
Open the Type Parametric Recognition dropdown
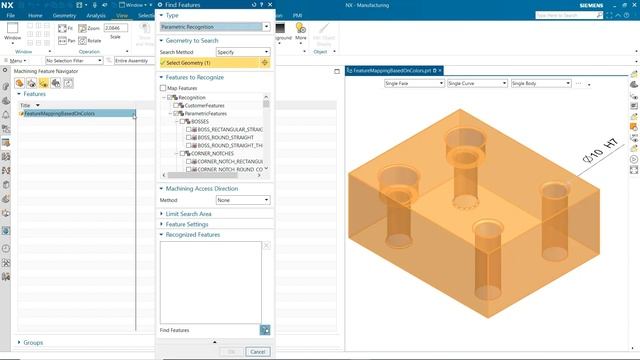tap(266, 27)
